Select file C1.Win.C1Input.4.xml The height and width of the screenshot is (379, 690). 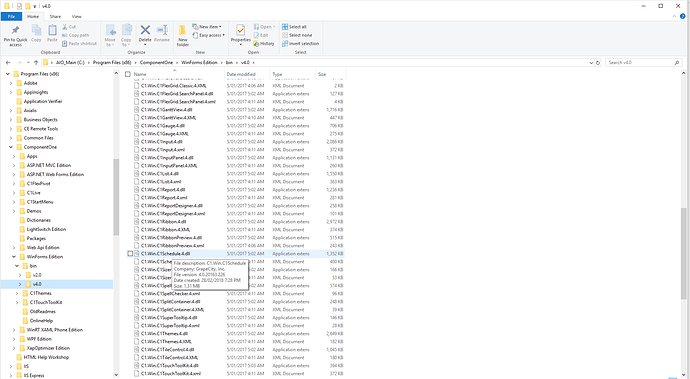coord(163,150)
